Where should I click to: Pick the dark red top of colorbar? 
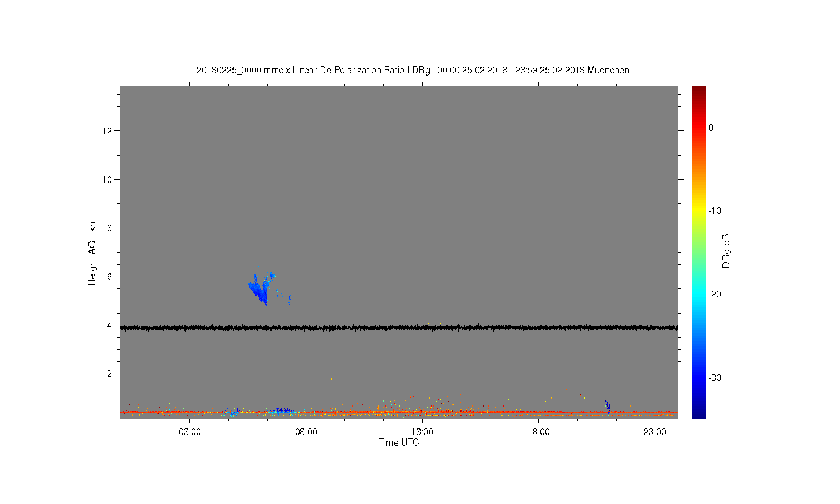tap(699, 91)
